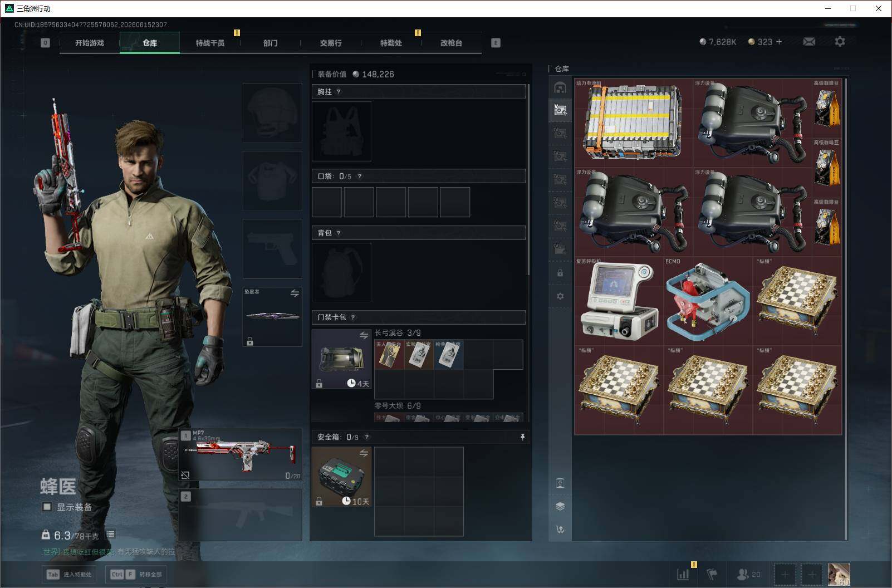Click the help icon next to 安全箱
Screen dimensions: 892x588
click(366, 437)
